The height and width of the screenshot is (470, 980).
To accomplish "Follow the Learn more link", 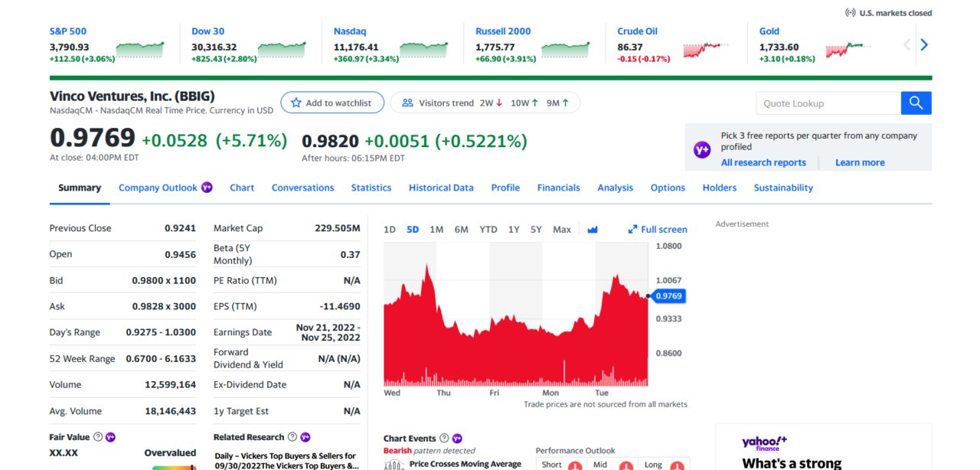I will pos(860,162).
